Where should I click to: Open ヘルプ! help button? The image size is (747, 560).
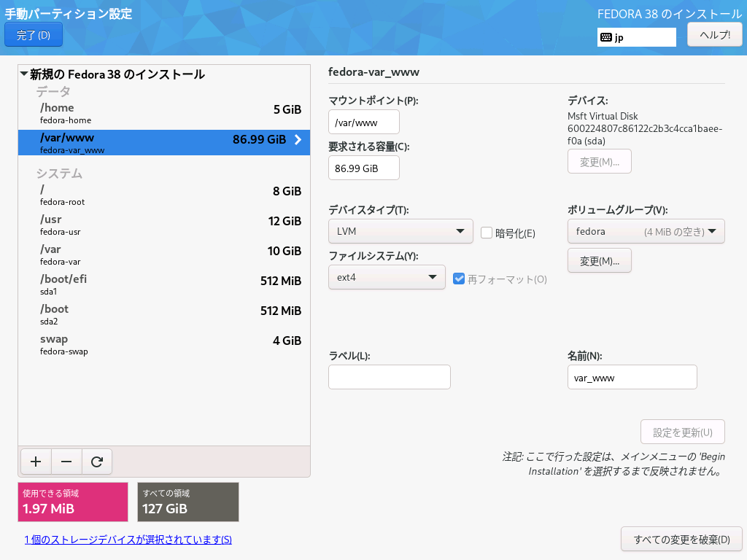tap(715, 35)
